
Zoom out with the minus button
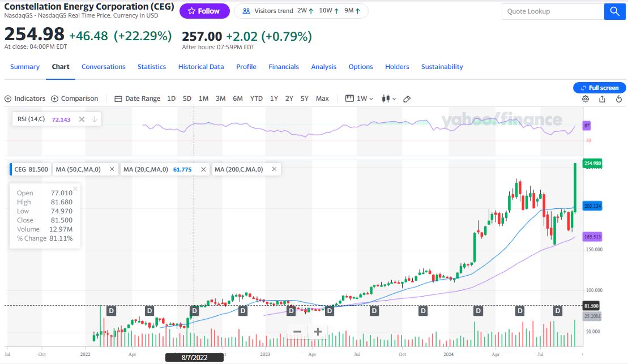297,332
